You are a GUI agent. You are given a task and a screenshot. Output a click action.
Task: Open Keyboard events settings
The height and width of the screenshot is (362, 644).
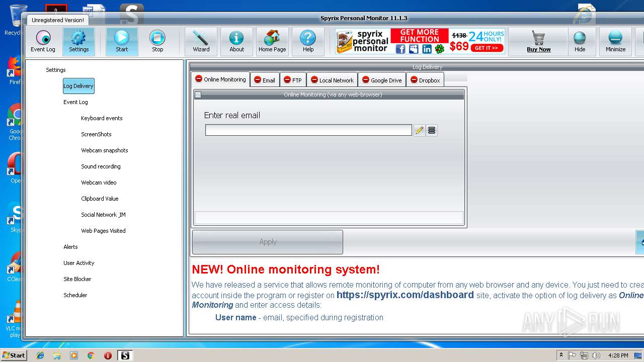[x=102, y=118]
